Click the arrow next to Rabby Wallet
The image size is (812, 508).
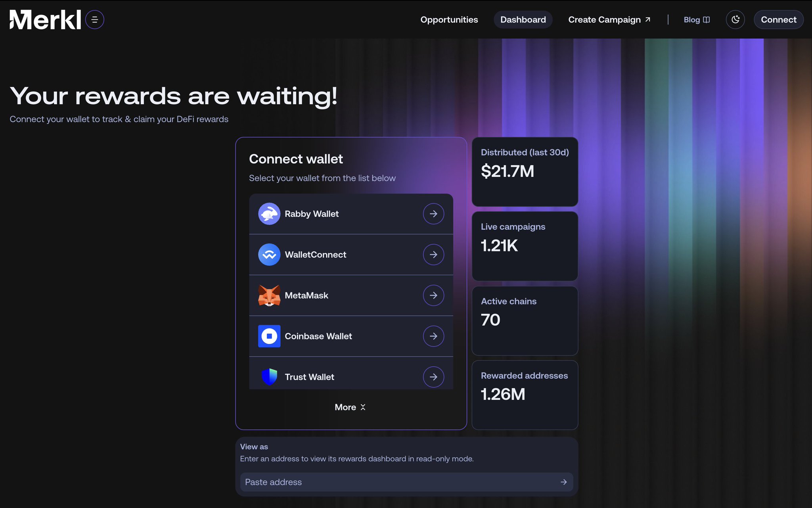click(x=433, y=214)
